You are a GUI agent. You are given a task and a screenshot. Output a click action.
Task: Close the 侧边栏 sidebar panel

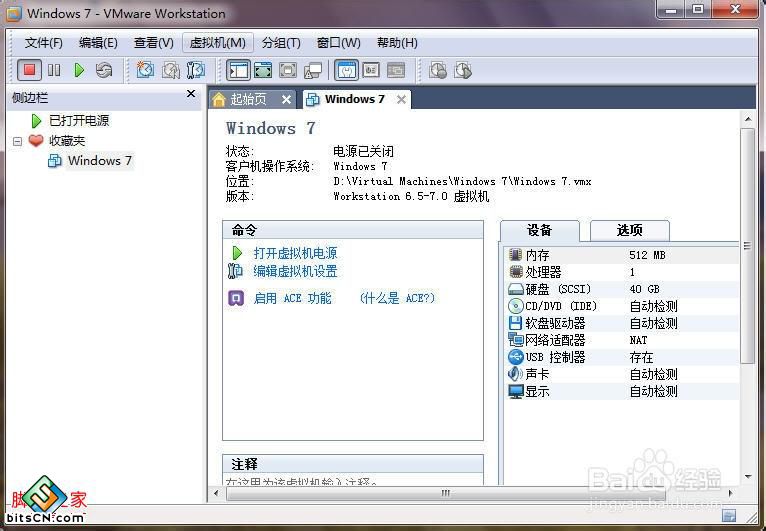pos(191,93)
